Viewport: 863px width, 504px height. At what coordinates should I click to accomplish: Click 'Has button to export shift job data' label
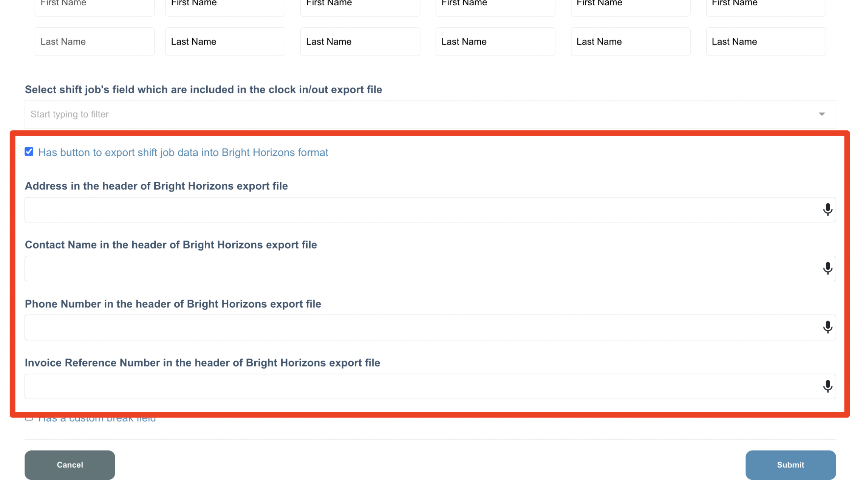tap(183, 152)
